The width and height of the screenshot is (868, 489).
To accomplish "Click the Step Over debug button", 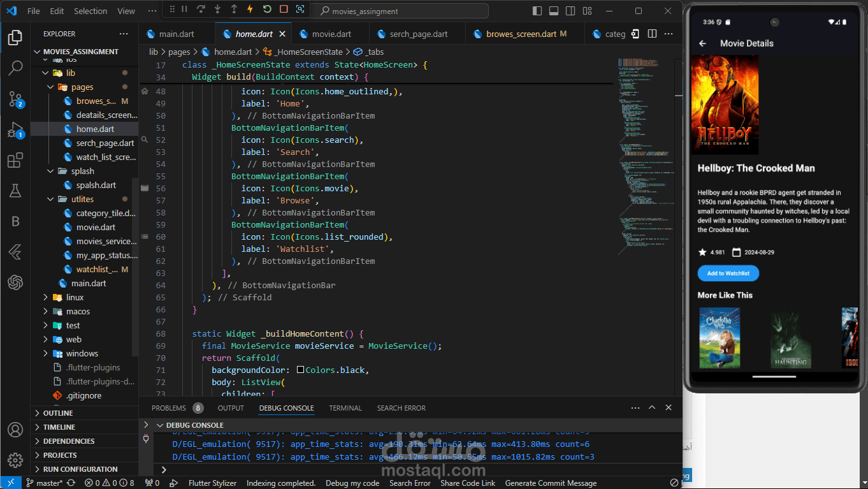I will (x=201, y=10).
